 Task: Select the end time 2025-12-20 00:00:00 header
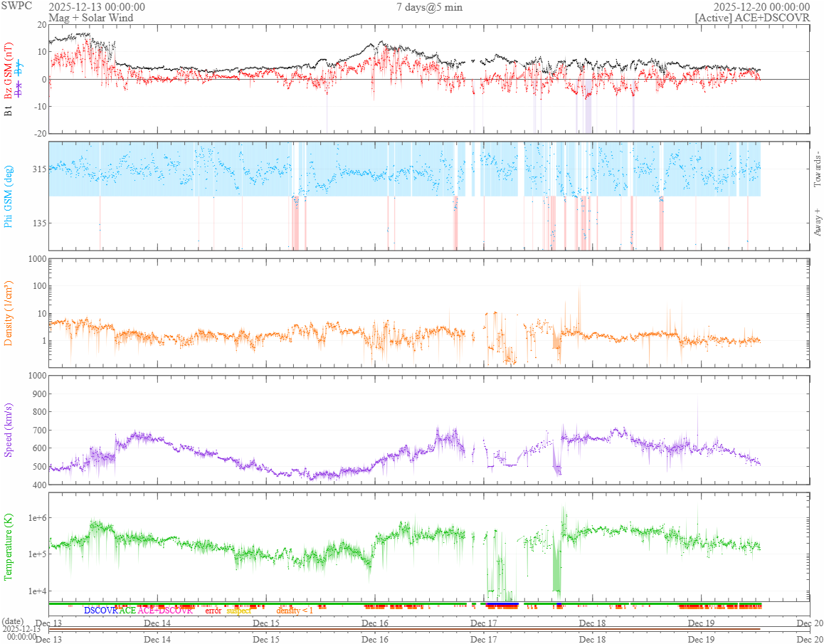tap(761, 7)
